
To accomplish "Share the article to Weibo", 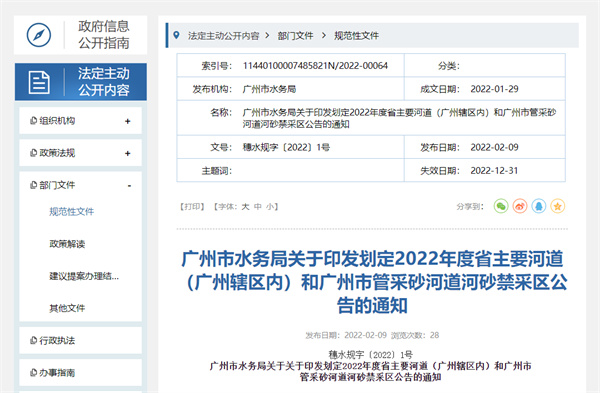I will pos(520,206).
